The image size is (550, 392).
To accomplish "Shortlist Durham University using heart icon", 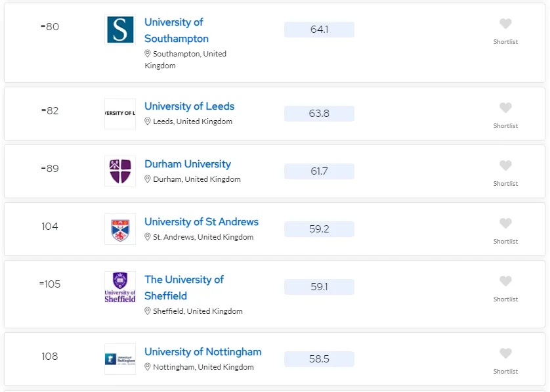I will point(505,166).
